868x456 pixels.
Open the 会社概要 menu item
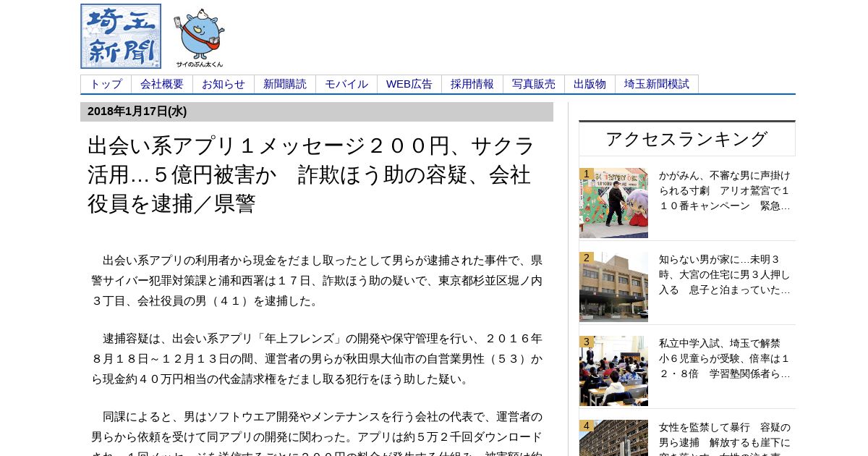point(162,84)
